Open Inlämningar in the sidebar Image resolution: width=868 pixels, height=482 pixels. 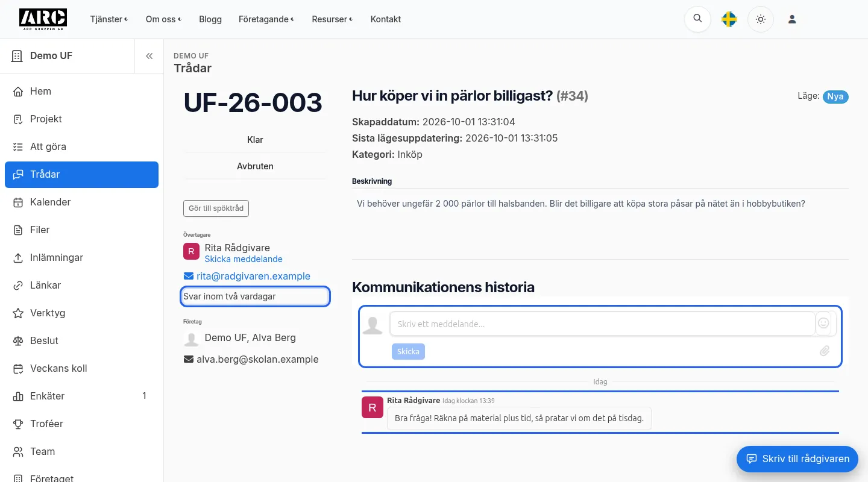click(x=81, y=257)
